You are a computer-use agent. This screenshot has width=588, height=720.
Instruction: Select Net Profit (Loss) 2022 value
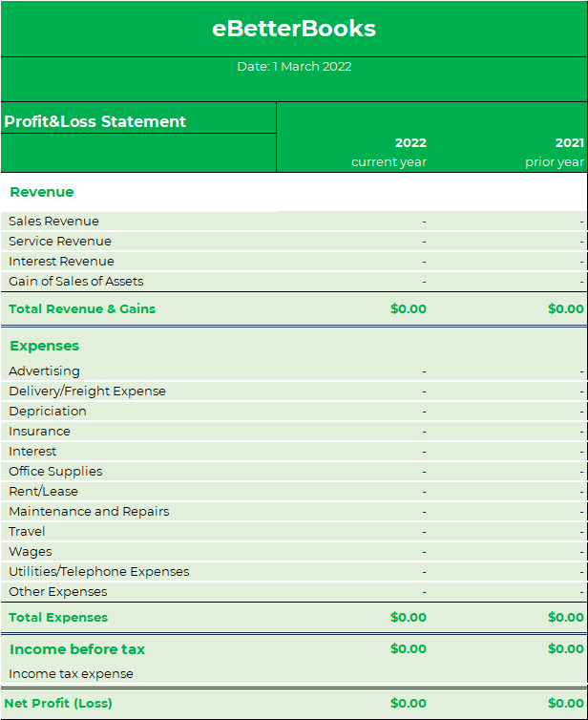(408, 704)
